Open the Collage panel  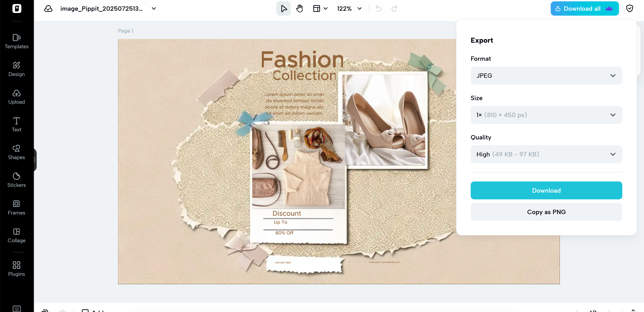tap(17, 236)
